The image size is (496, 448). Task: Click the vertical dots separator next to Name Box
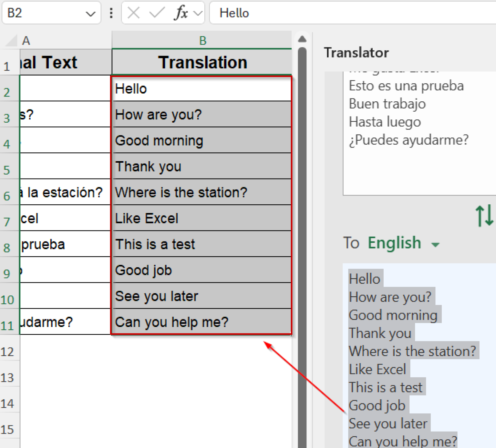[x=111, y=13]
